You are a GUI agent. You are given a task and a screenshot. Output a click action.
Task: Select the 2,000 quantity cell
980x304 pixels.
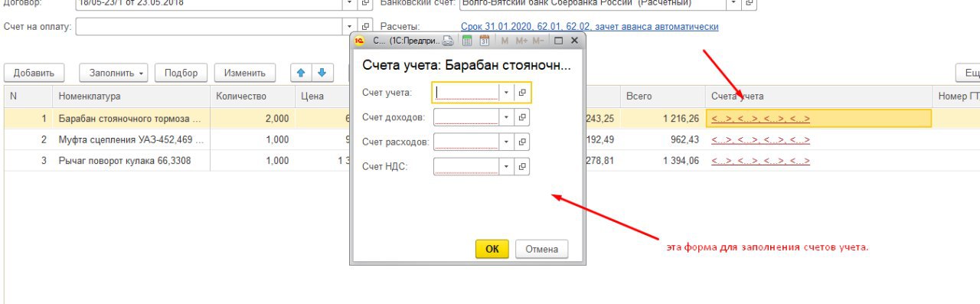(x=253, y=119)
